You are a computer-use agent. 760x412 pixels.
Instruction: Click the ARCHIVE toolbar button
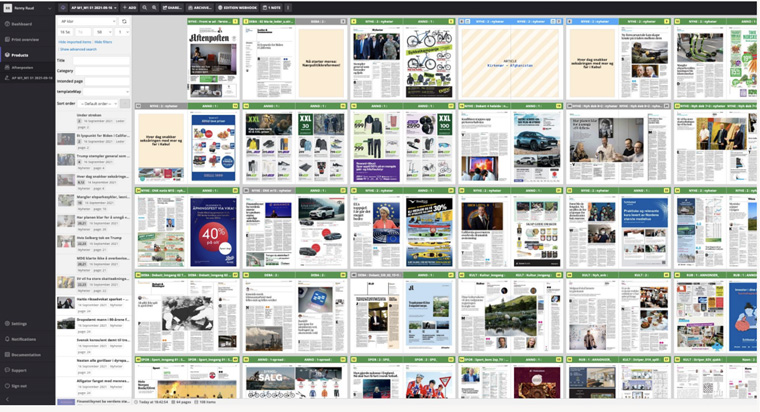tap(200, 8)
